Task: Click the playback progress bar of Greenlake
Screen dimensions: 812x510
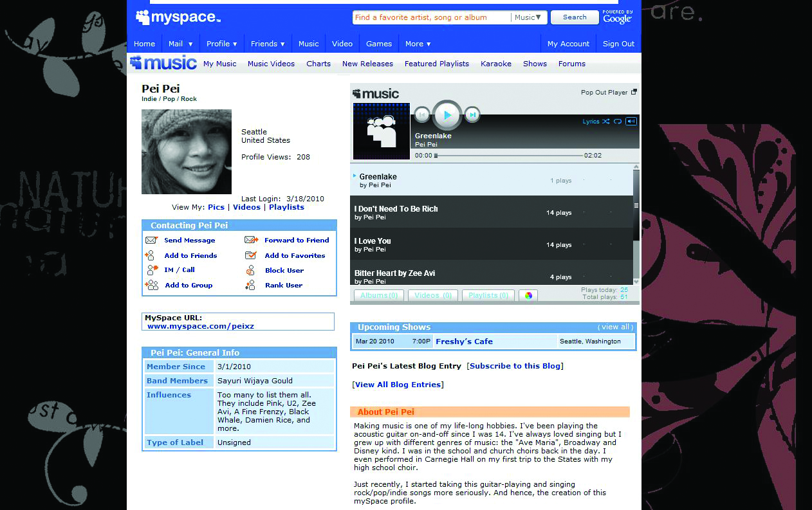Action: [x=509, y=156]
